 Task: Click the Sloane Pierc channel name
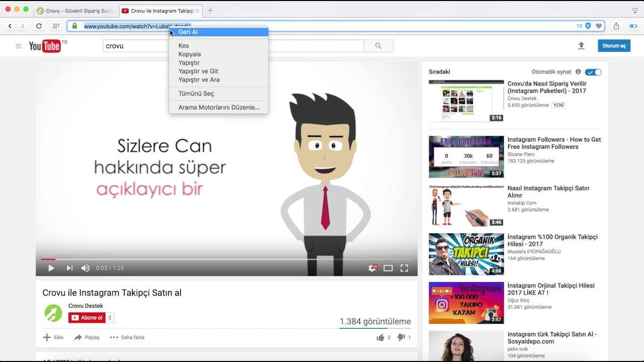pyautogui.click(x=521, y=154)
